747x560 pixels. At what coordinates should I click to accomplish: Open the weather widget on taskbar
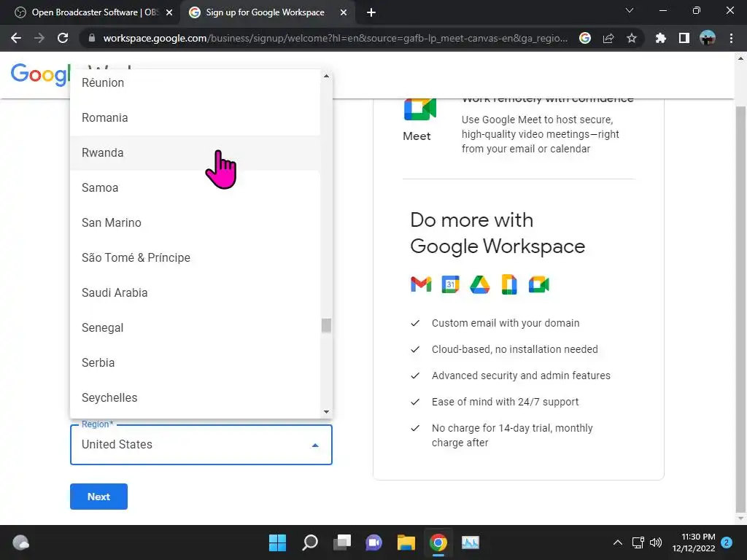[20, 542]
